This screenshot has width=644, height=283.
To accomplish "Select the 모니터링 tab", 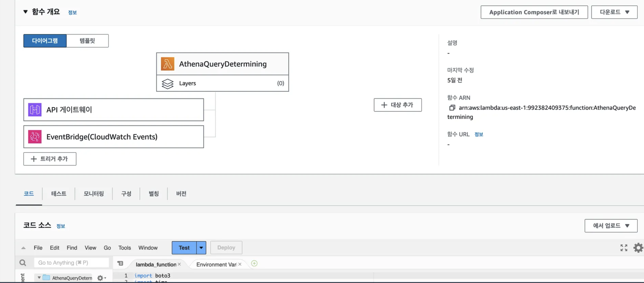I will point(94,194).
